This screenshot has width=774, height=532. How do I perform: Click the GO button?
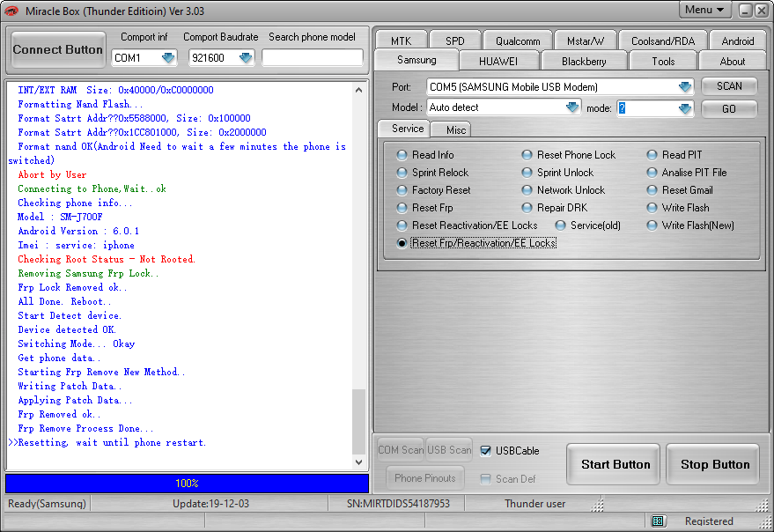(729, 108)
